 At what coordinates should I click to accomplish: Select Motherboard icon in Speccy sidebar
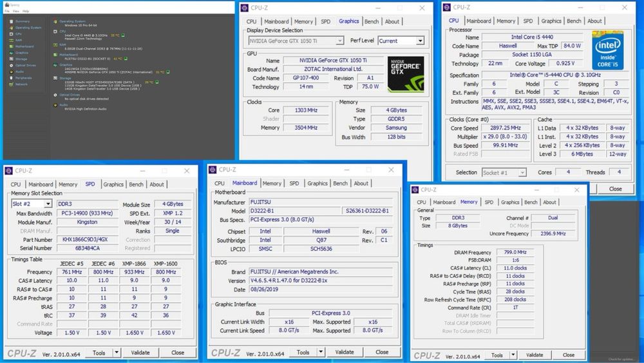coord(11,46)
